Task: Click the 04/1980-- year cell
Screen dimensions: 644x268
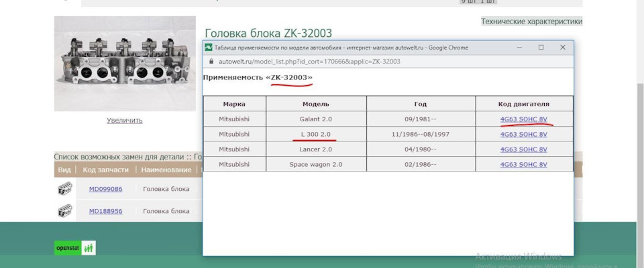Action: pos(421,149)
